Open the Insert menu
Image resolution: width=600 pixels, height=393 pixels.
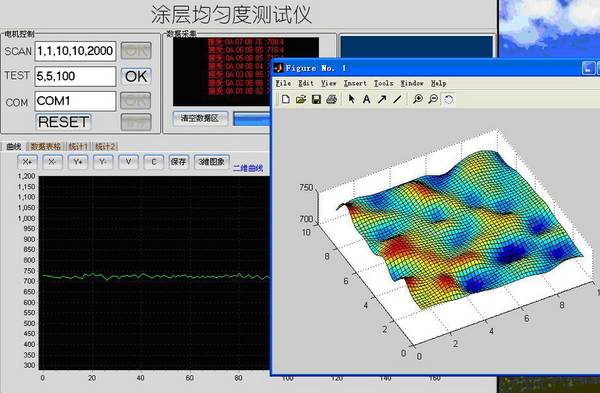(355, 83)
